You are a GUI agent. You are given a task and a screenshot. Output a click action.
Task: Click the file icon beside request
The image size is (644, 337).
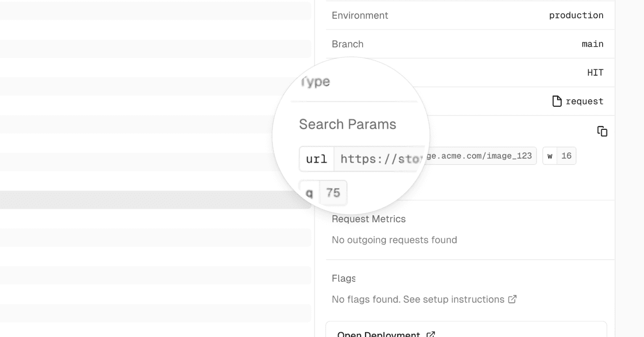click(557, 101)
